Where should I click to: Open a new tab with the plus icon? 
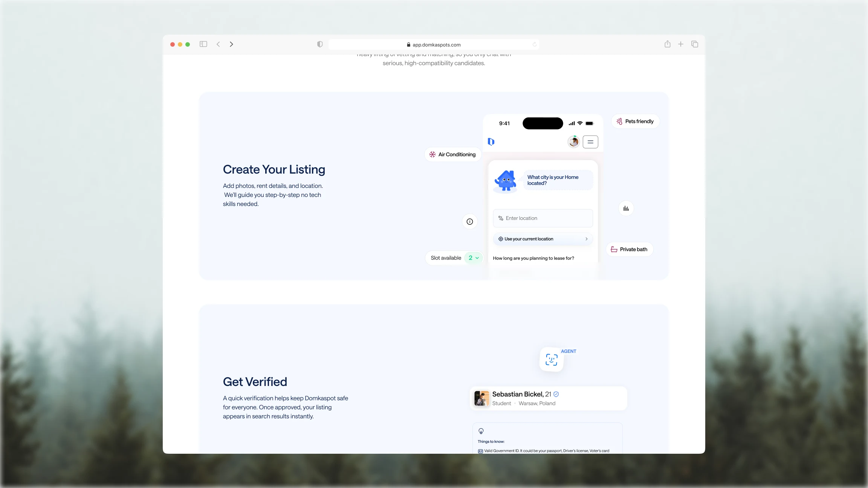pos(681,44)
